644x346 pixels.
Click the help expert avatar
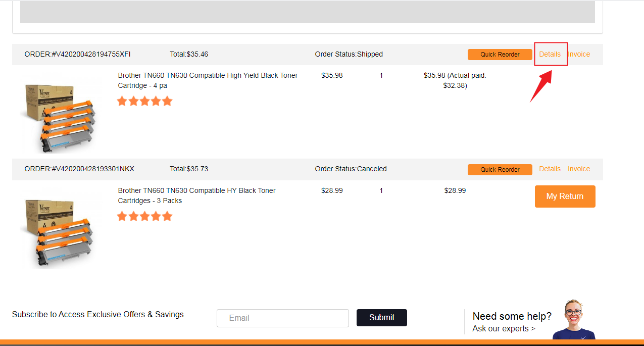click(x=574, y=319)
